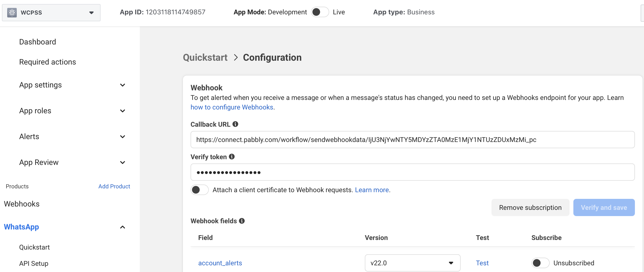
Task: Click the Subscribe column header
Action: (546, 237)
